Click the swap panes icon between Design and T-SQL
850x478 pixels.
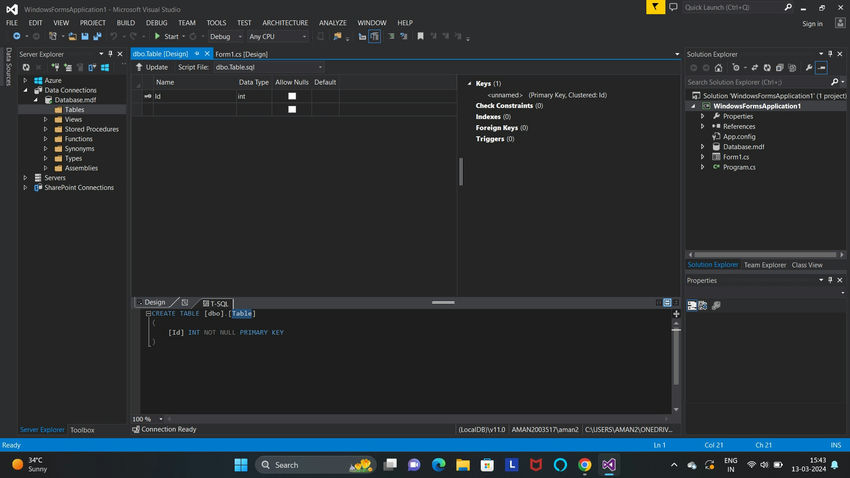[184, 302]
